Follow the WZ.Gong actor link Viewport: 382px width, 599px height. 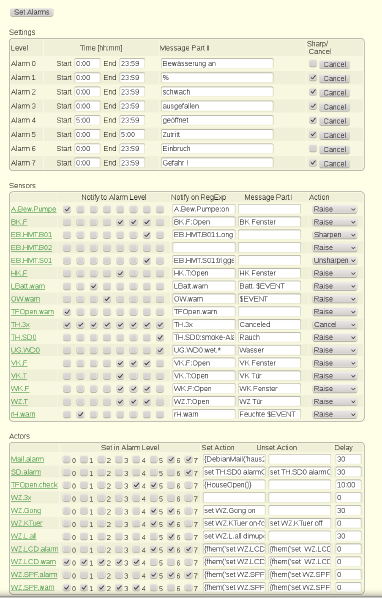click(x=26, y=511)
